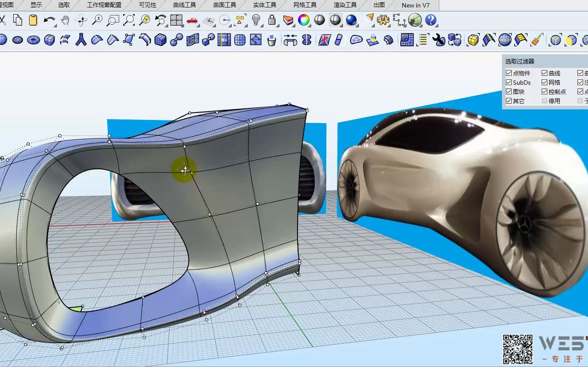Click the two-cubes convert icon with cycle arrows

[455, 40]
